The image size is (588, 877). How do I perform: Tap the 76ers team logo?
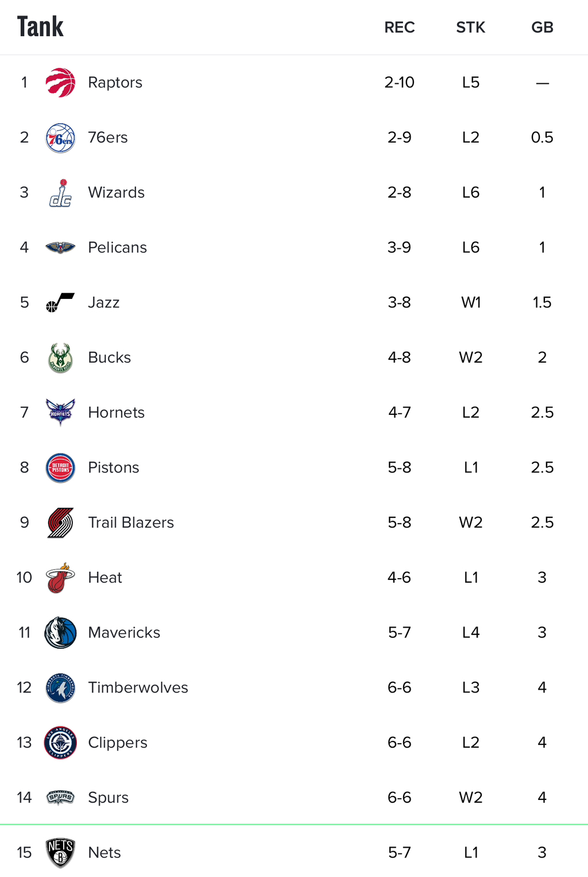60,138
